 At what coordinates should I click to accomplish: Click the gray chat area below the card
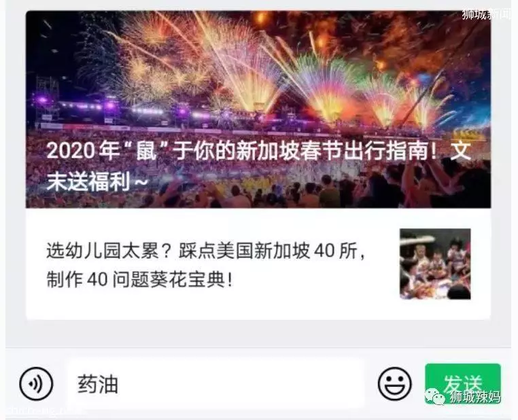point(258,334)
